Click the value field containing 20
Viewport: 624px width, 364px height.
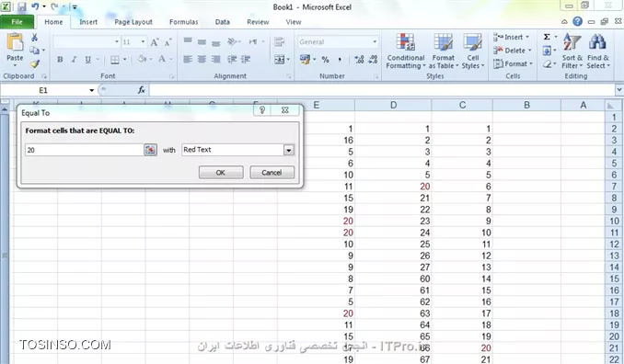(84, 150)
